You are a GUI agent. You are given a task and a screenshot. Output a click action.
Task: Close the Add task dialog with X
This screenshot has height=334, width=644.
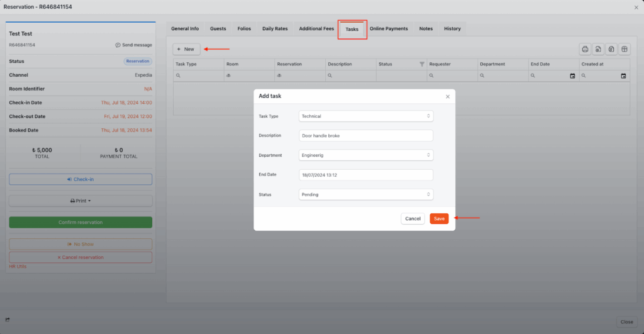point(448,96)
